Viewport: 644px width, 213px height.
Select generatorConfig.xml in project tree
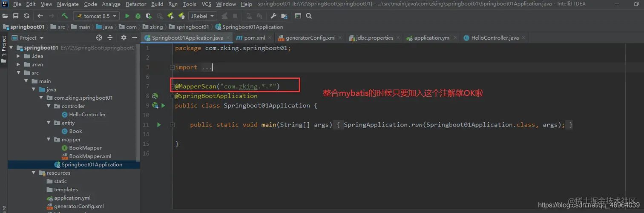click(x=79, y=206)
